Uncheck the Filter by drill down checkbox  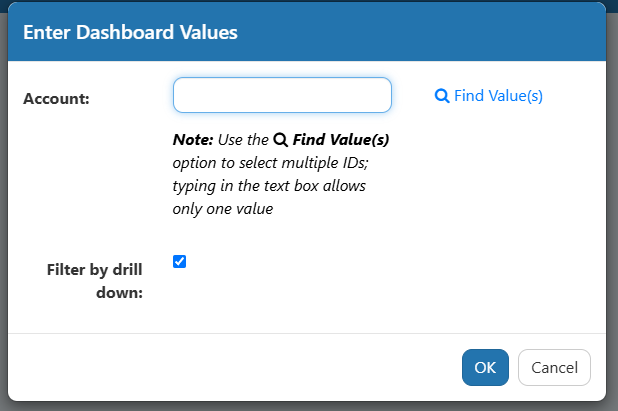point(179,261)
